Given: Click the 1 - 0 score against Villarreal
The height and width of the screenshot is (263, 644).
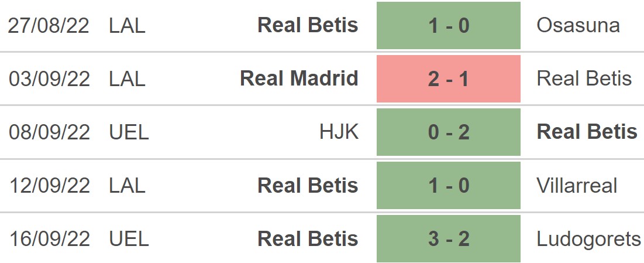Looking at the screenshot, I should pos(448,186).
